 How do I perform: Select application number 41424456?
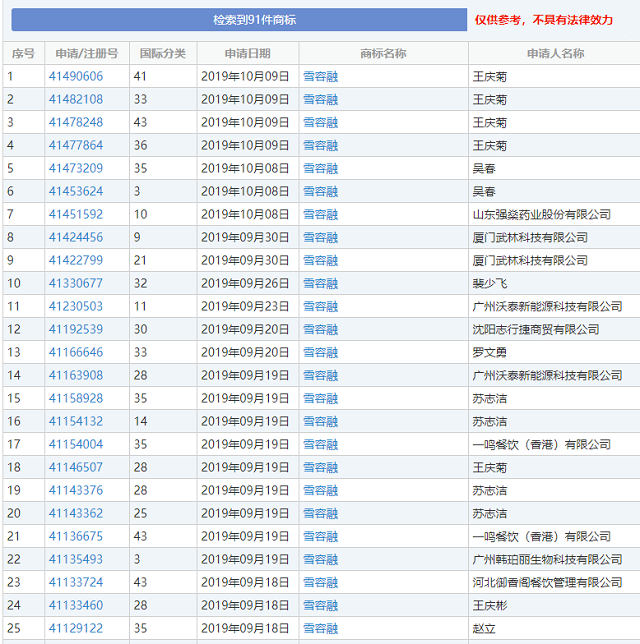point(76,237)
